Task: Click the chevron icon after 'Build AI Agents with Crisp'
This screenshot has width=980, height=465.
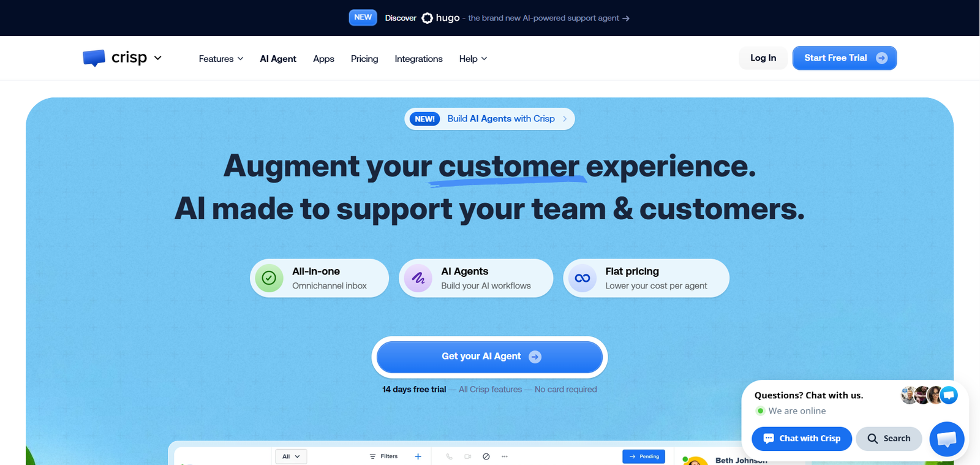Action: tap(565, 119)
